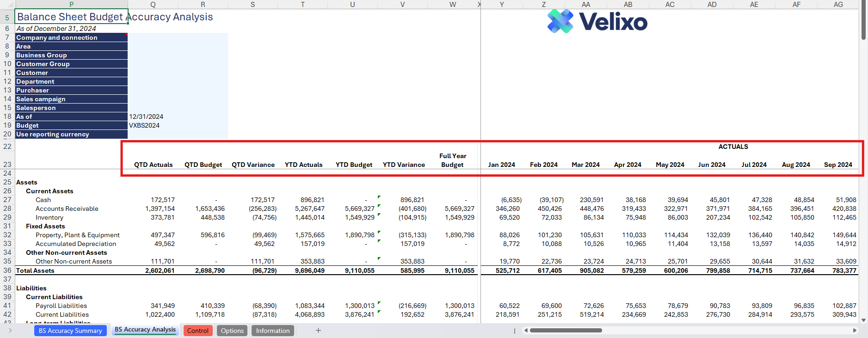Open the Options sheet tab

232,331
